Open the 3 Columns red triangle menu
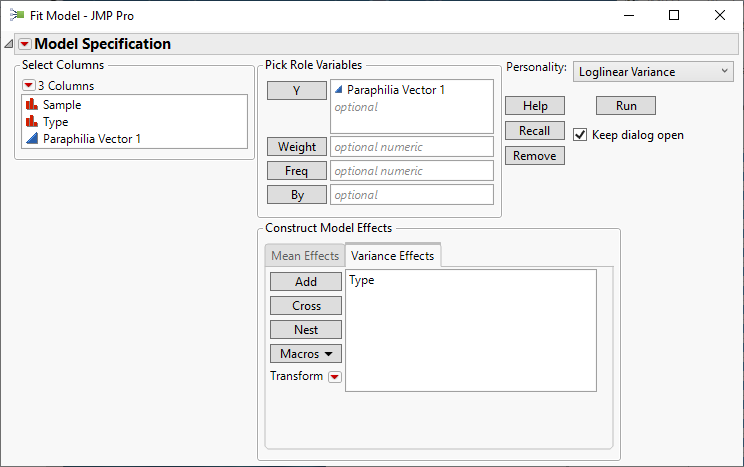Image resolution: width=744 pixels, height=467 pixels. [29, 85]
